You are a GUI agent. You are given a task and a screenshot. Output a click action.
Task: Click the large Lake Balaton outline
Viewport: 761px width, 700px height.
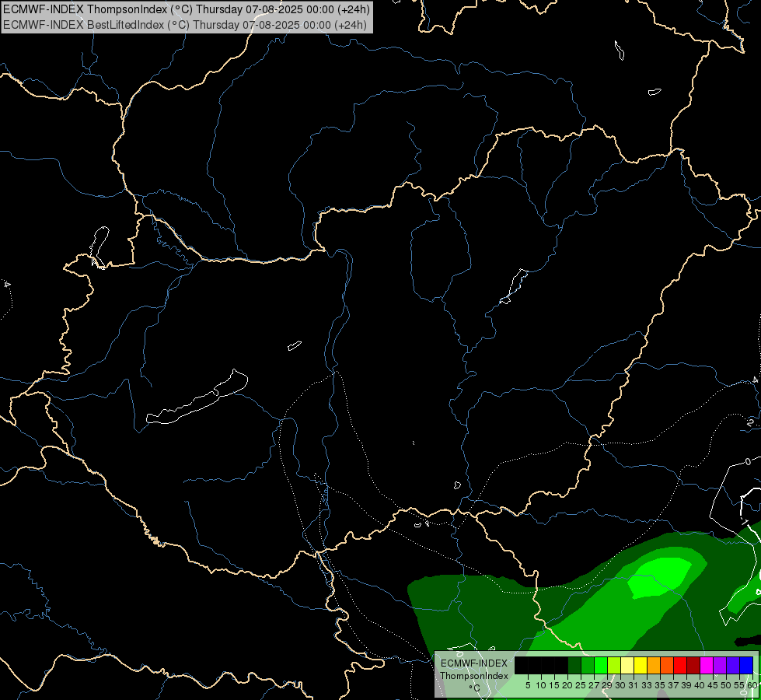tap(197, 397)
